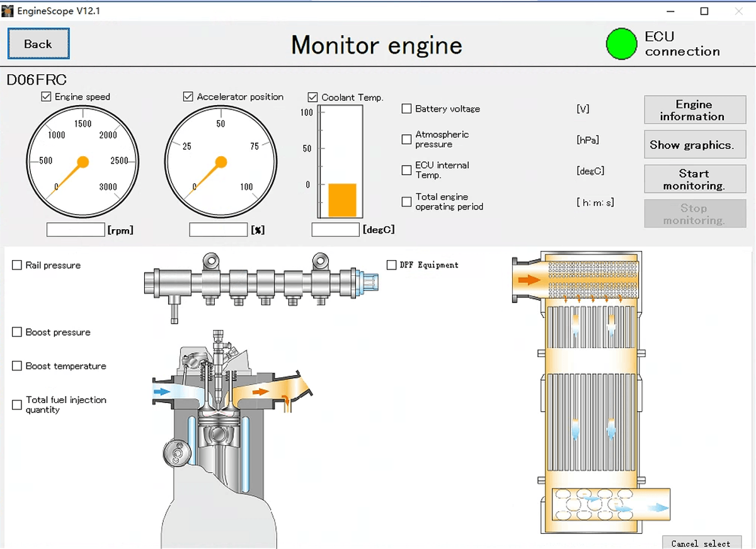Screen dimensions: 756x549
Task: Click the Accelerator position dial gauge
Action: [220, 162]
